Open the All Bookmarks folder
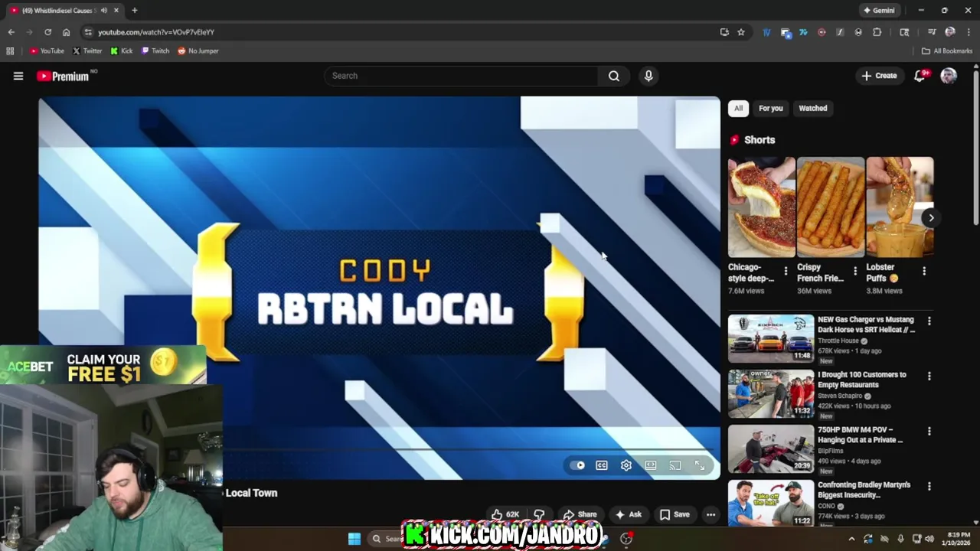Image resolution: width=980 pixels, height=551 pixels. pyautogui.click(x=947, y=51)
